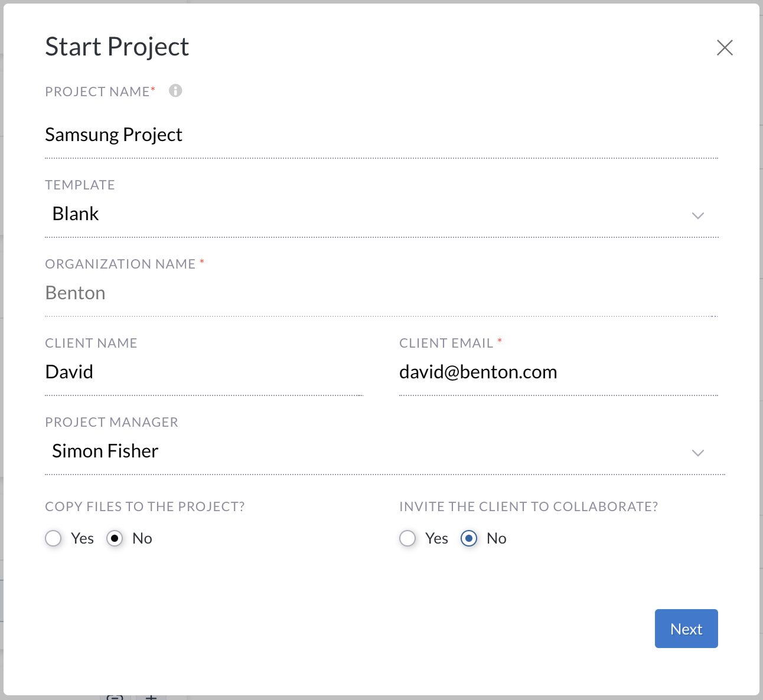
Task: Click the Start Project dialog title
Action: [x=117, y=47]
